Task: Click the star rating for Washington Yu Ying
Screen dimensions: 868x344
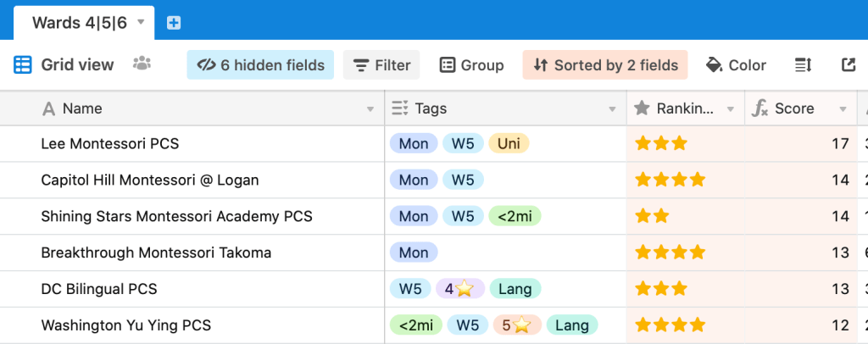Action: 670,325
